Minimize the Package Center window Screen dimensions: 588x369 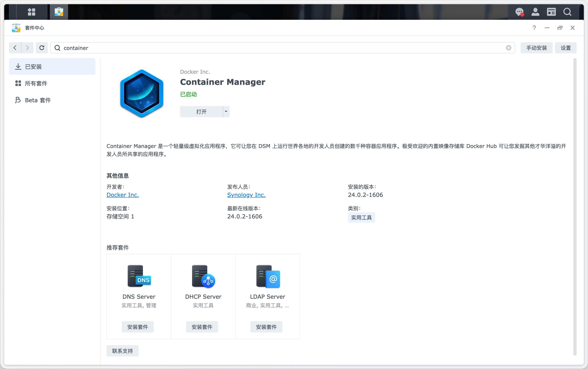[547, 28]
